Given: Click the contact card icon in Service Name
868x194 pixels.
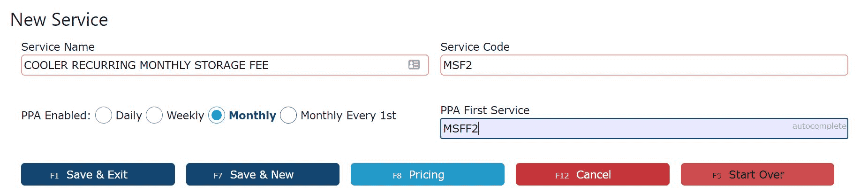Looking at the screenshot, I should coord(414,65).
